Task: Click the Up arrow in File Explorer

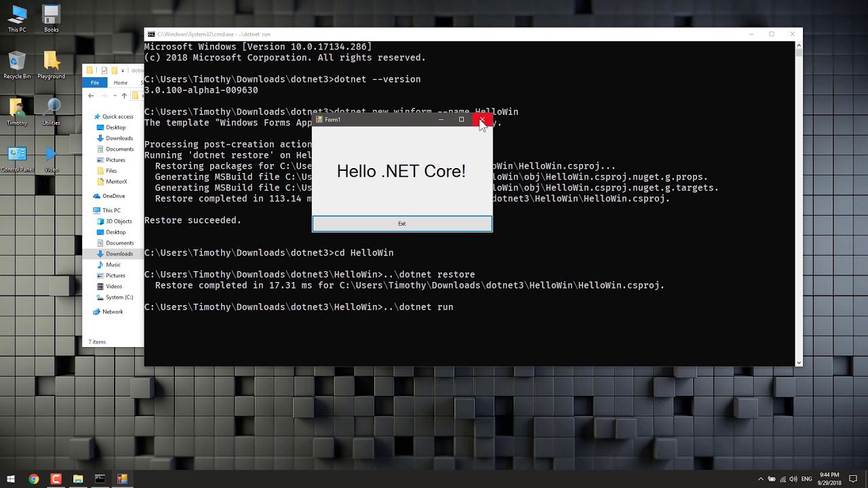Action: tap(124, 96)
